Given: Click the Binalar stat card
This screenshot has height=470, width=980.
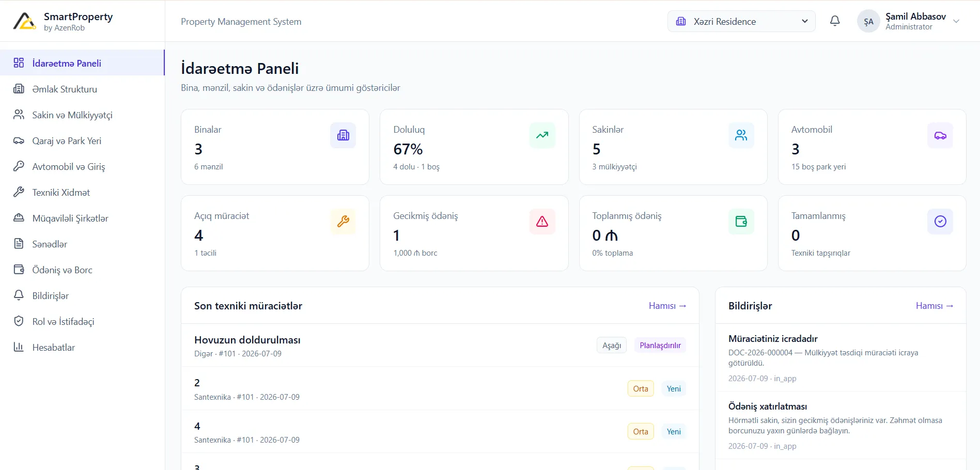Looking at the screenshot, I should click(275, 147).
